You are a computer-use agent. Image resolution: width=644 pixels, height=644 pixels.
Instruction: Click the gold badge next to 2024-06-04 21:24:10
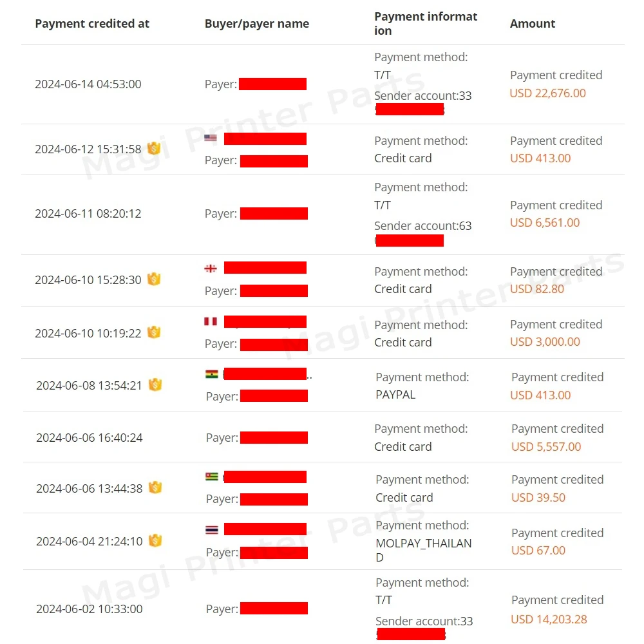click(x=155, y=541)
